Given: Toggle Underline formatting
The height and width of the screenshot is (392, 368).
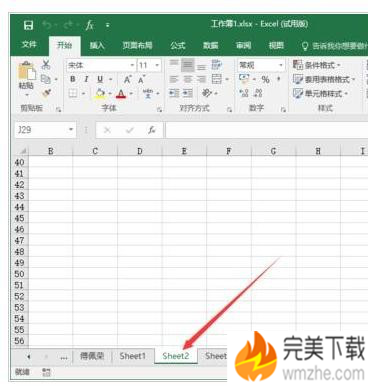Looking at the screenshot, I should 100,79.
